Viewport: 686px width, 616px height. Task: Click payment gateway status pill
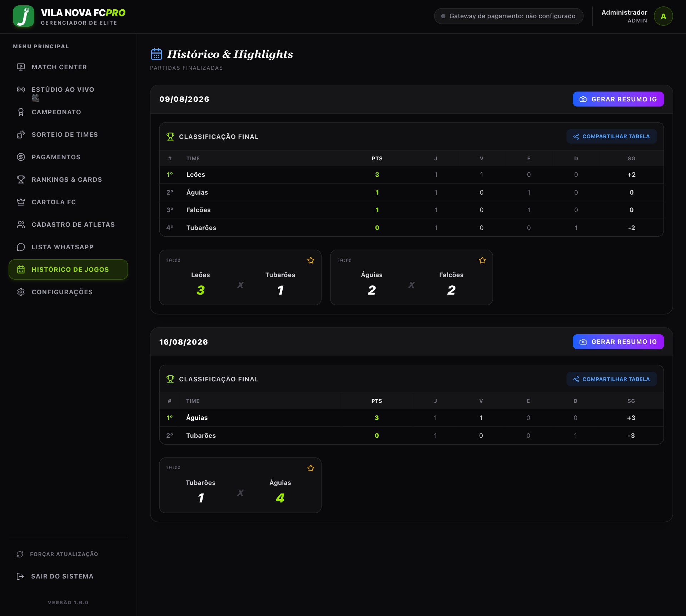(508, 16)
